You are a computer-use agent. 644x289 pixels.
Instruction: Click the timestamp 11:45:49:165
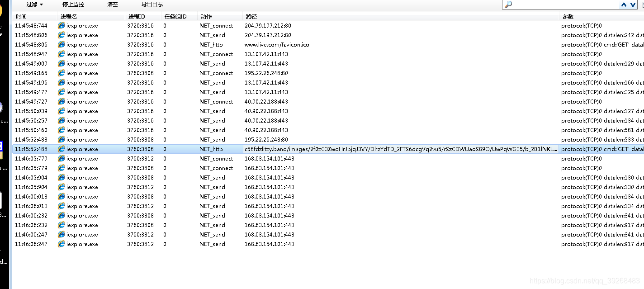[31, 73]
